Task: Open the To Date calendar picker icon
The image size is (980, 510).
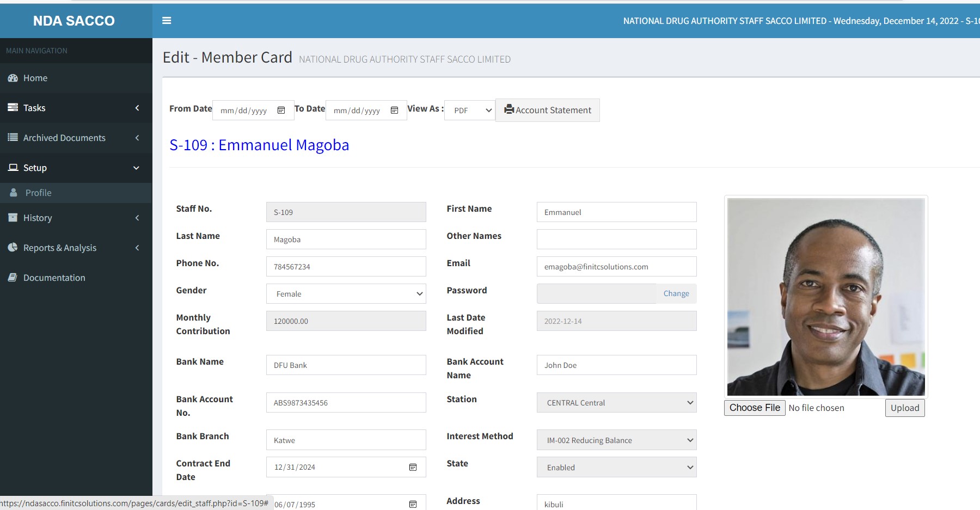Action: (x=394, y=110)
